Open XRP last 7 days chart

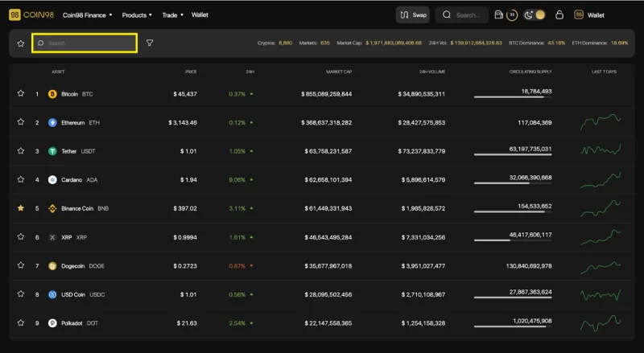coord(601,237)
